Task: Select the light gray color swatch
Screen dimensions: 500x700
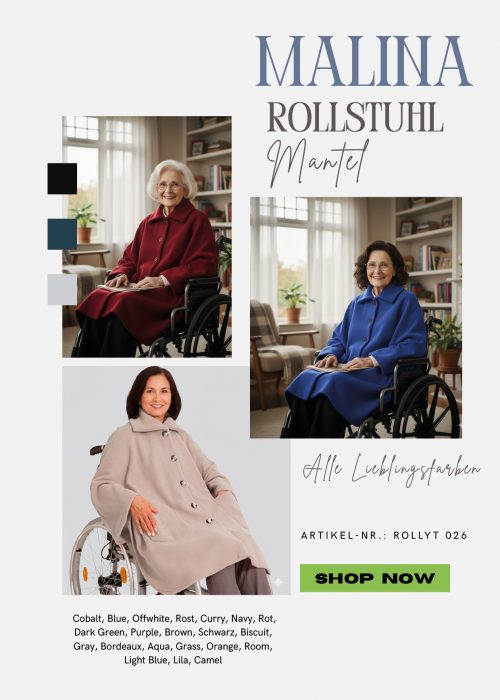Action: pyautogui.click(x=62, y=289)
